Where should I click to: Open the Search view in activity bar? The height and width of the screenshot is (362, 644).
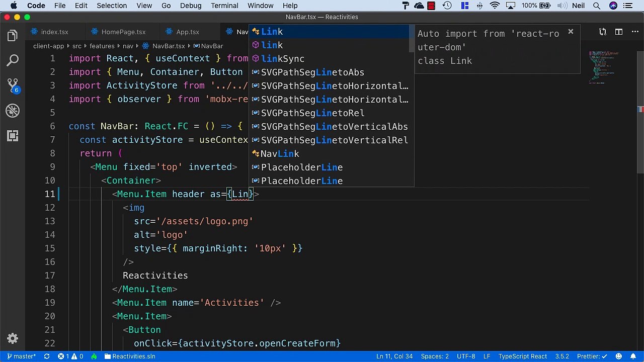[13, 61]
